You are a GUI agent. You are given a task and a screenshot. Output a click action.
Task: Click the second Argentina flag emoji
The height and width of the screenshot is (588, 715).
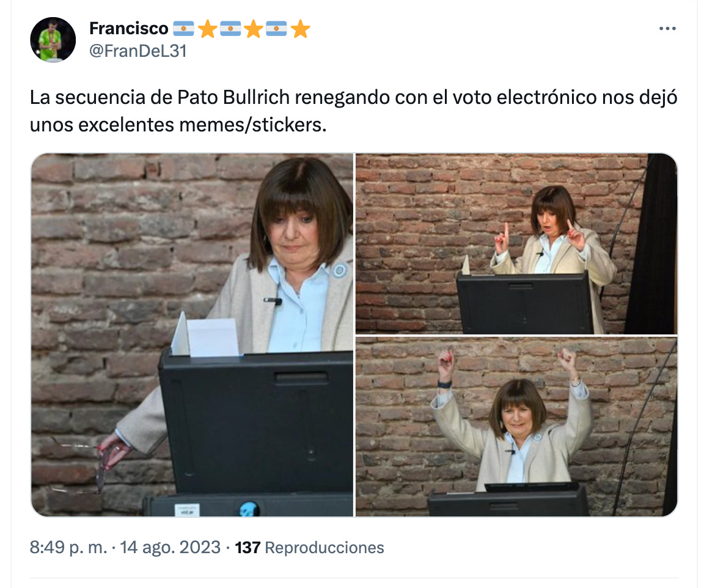tap(231, 29)
